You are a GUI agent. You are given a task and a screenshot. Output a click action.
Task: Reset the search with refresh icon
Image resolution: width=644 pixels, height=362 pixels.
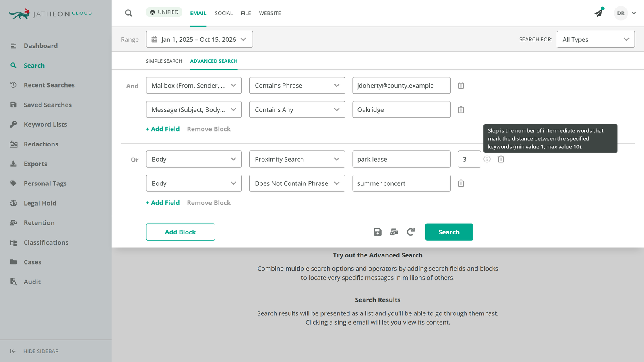coord(411,232)
